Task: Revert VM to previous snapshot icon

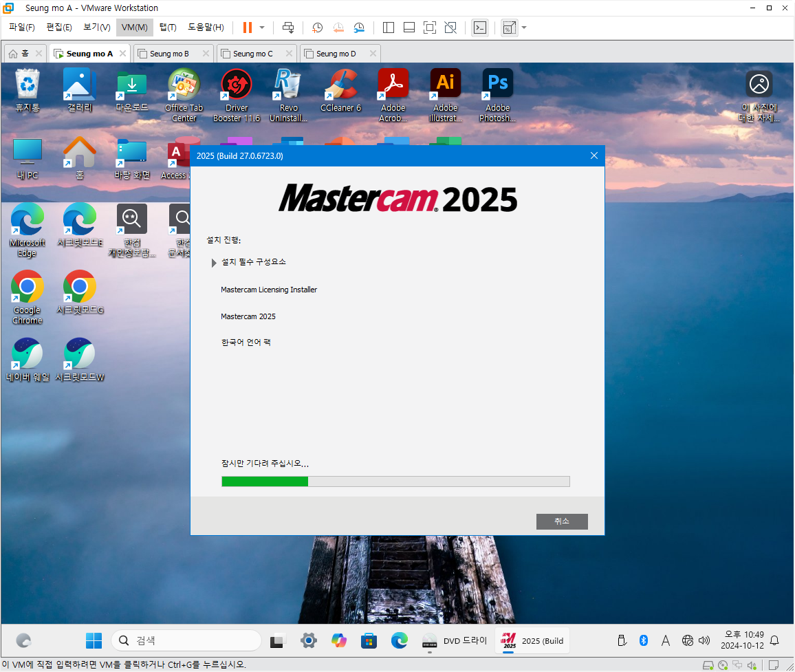Action: 338,28
